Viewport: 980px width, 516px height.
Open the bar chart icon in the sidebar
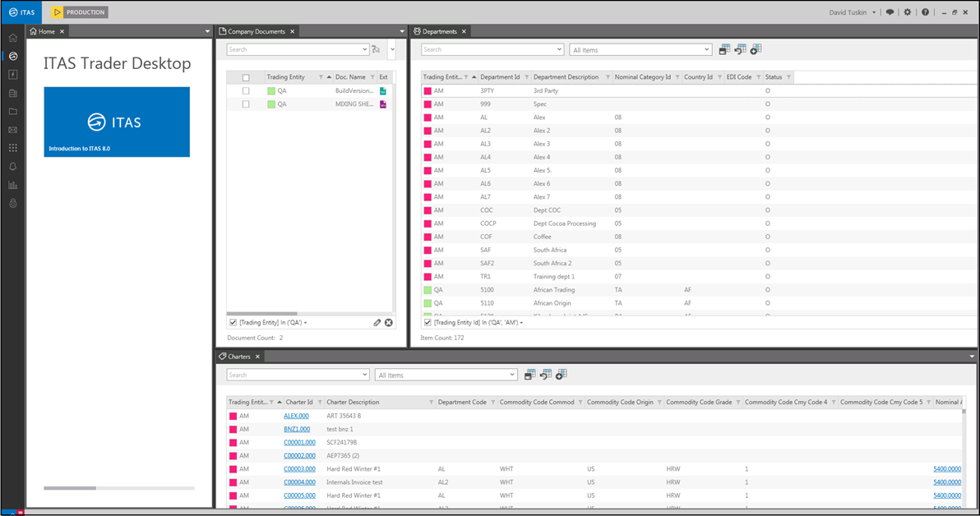[13, 185]
